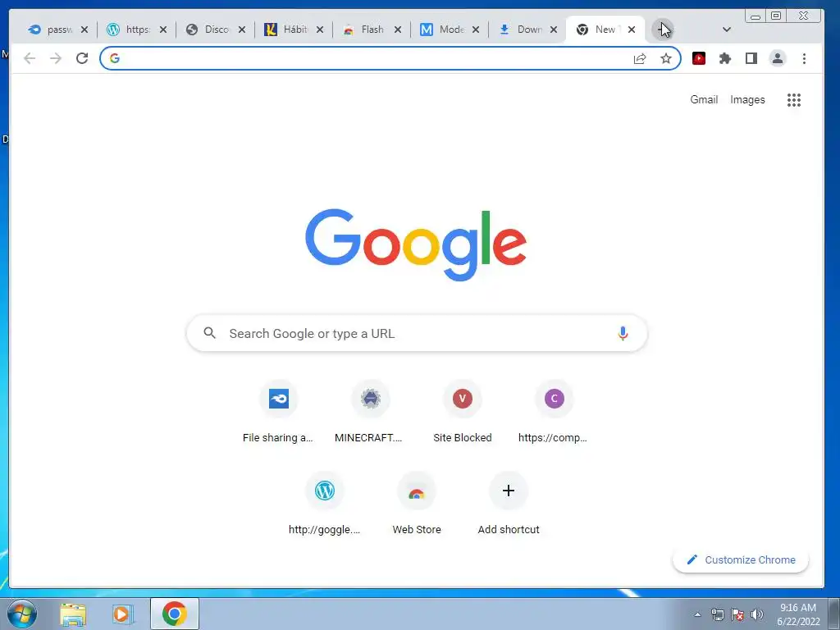Open the Images link
The width and height of the screenshot is (840, 630).
pos(747,99)
